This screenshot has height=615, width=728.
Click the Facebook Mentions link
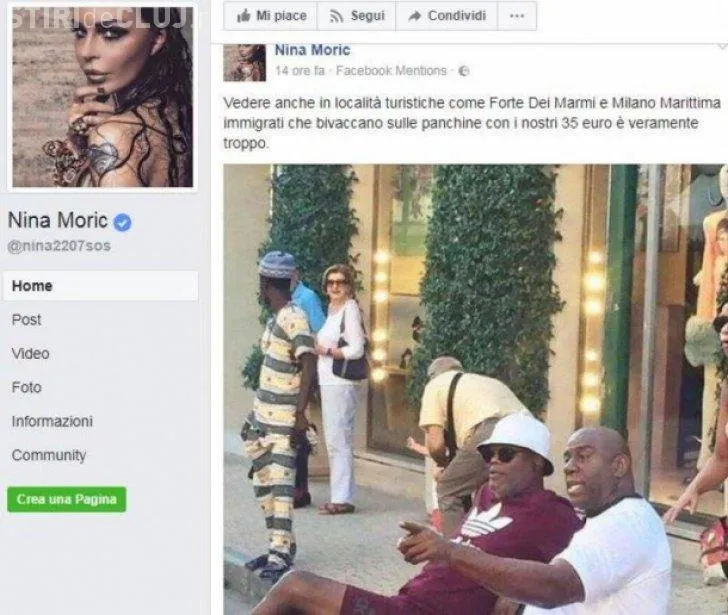click(x=391, y=71)
